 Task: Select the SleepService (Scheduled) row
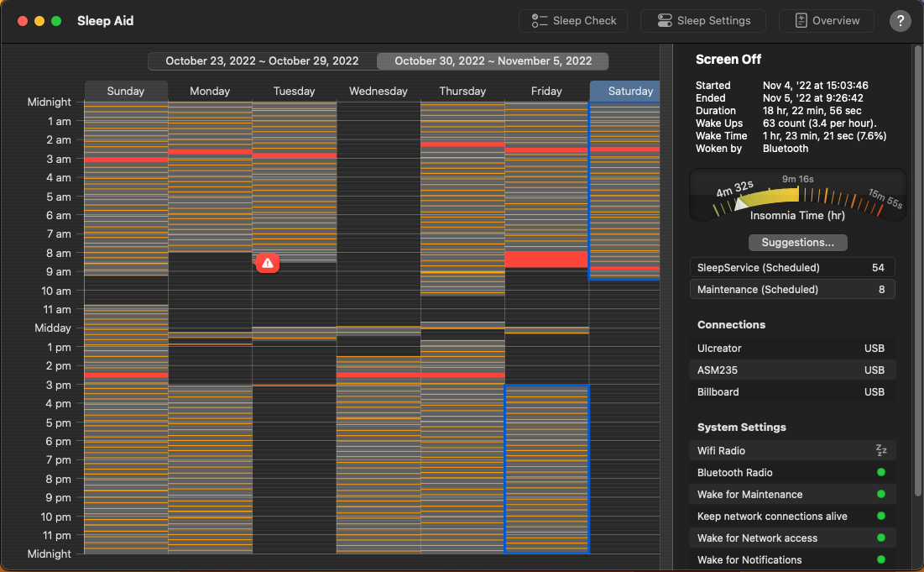point(792,268)
